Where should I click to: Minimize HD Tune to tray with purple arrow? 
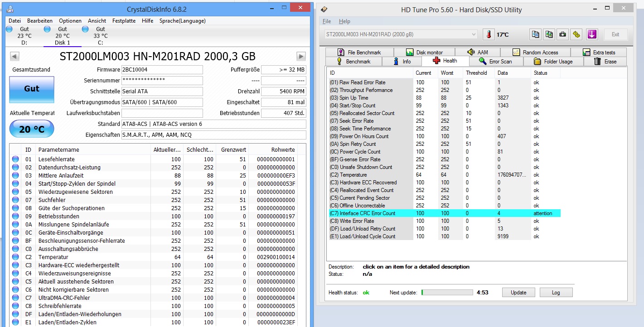click(x=591, y=34)
